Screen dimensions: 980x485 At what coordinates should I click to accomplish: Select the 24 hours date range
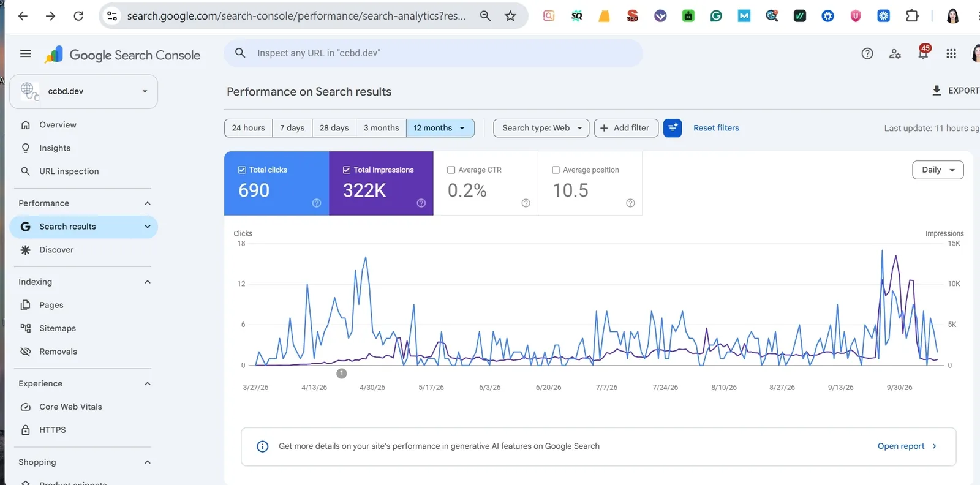click(x=249, y=128)
